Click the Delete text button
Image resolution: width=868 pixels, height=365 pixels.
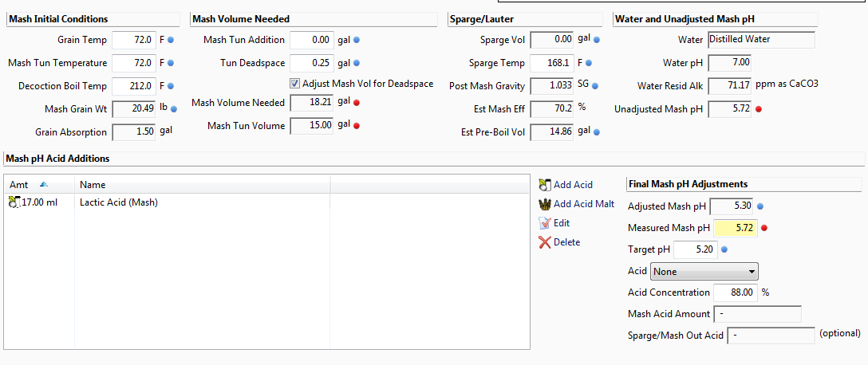click(567, 242)
